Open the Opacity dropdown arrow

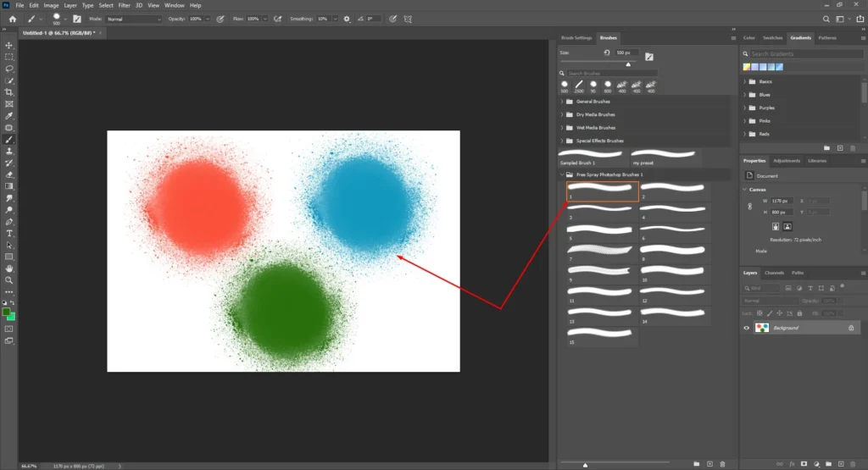208,19
